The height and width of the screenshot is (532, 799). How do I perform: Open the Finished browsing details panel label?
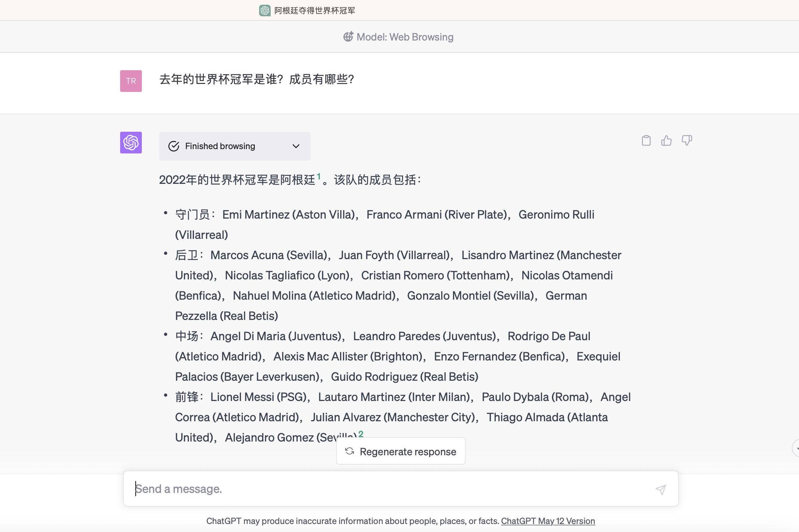click(220, 146)
